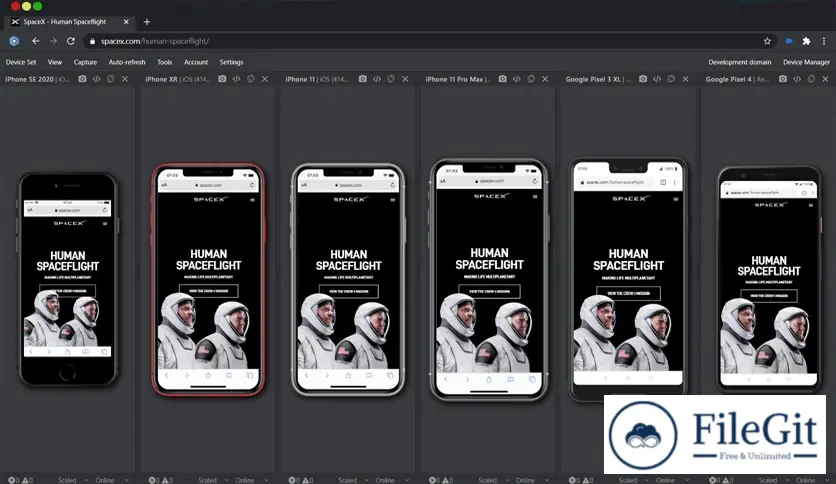Launch DevTools for iPhone 11 Pro Max
836x484 pixels.
[517, 79]
